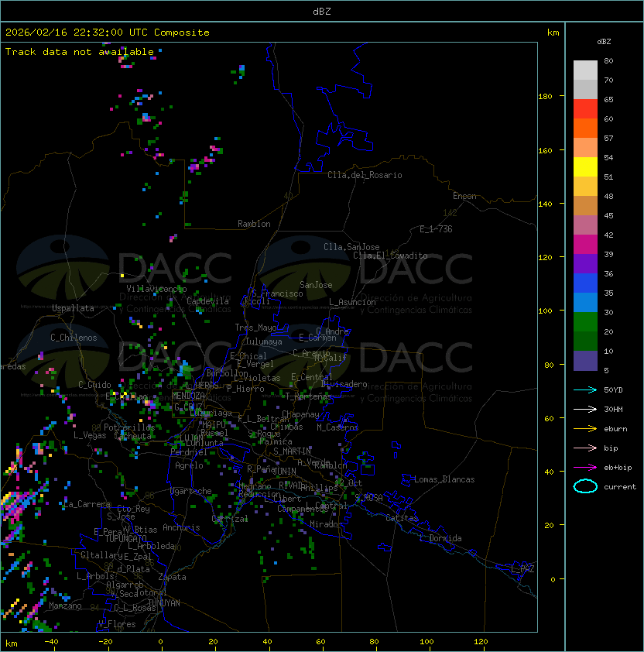Viewport: 644px width, 652px height.
Task: Click the 'Agrelo' map label
Action: pos(189,465)
